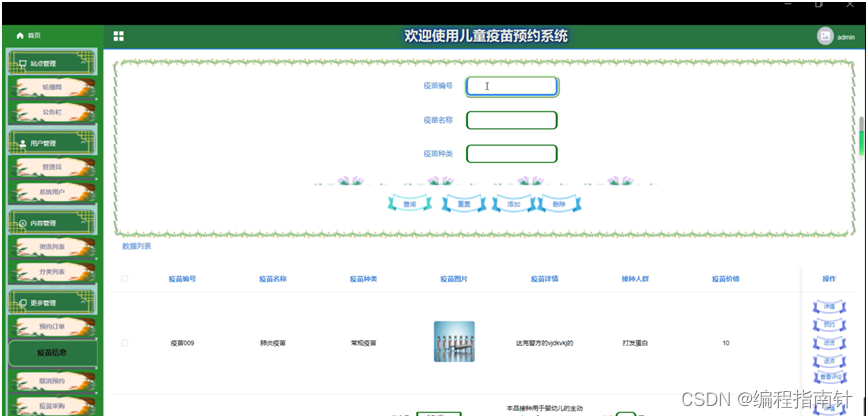Image resolution: width=868 pixels, height=418 pixels.
Task: Click the 用户管理 person icon
Action: pyautogui.click(x=23, y=143)
